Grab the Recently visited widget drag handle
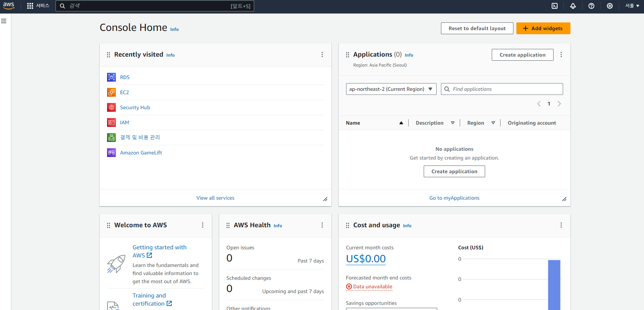This screenshot has width=644, height=310. point(108,55)
